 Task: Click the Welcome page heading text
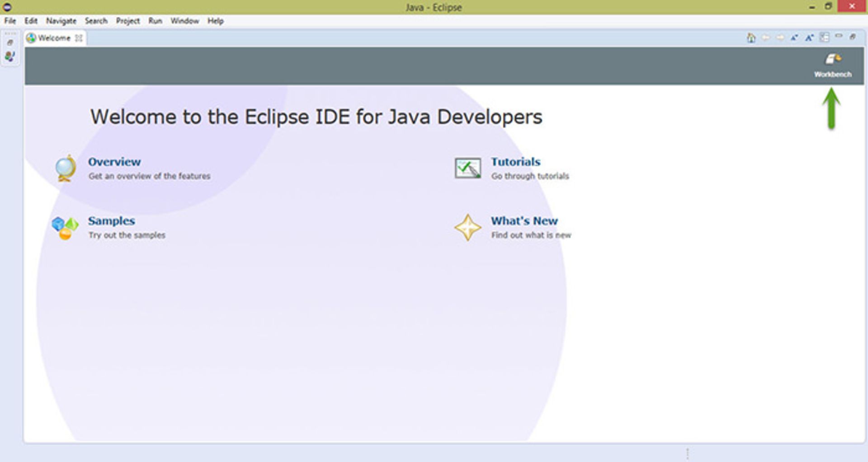coord(316,117)
